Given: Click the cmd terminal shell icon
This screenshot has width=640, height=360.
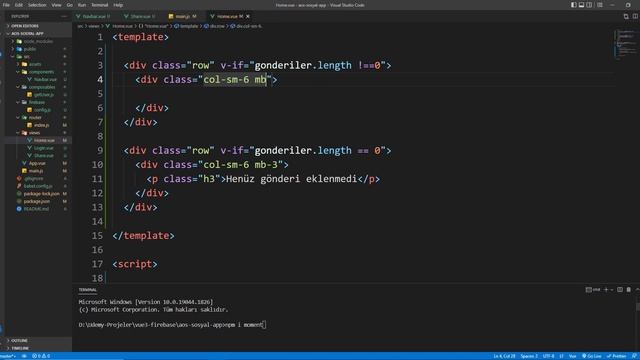Looking at the screenshot, I should [x=593, y=290].
